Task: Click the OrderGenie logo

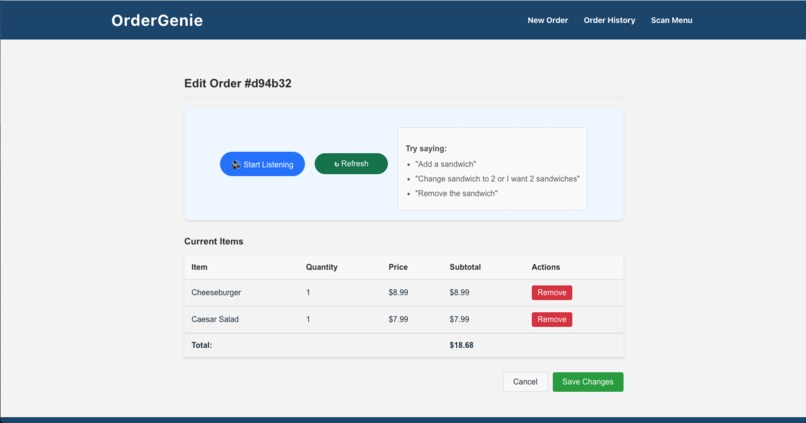Action: click(x=157, y=20)
